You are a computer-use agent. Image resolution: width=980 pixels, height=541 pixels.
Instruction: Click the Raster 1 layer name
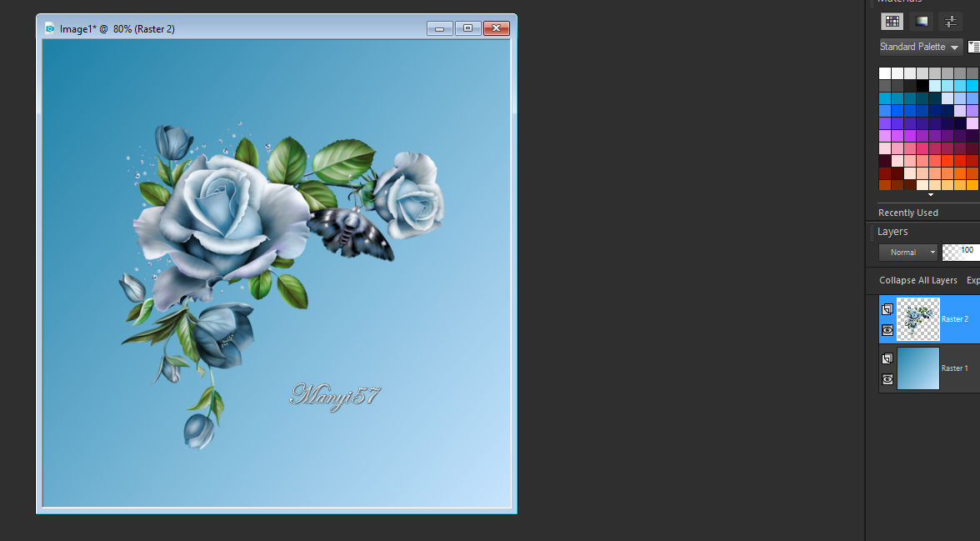[955, 368]
